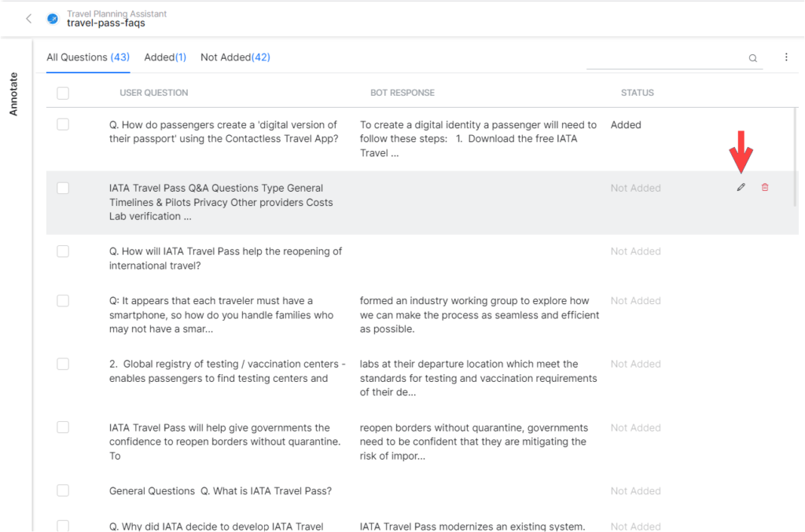Check the smartphone families question row

[63, 300]
